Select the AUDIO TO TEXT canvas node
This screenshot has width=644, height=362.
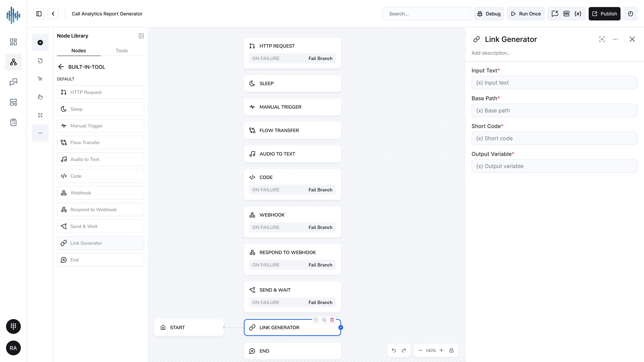[292, 154]
